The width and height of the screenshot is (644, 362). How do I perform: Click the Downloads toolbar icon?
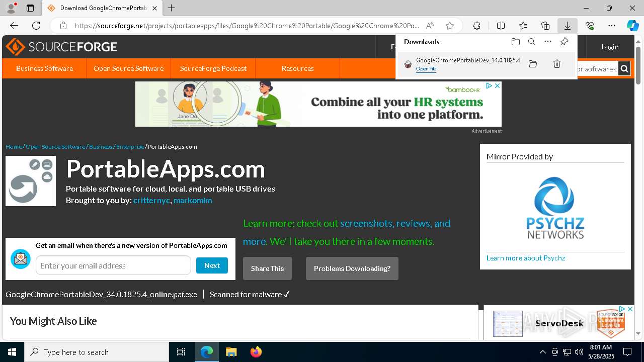[x=568, y=26]
